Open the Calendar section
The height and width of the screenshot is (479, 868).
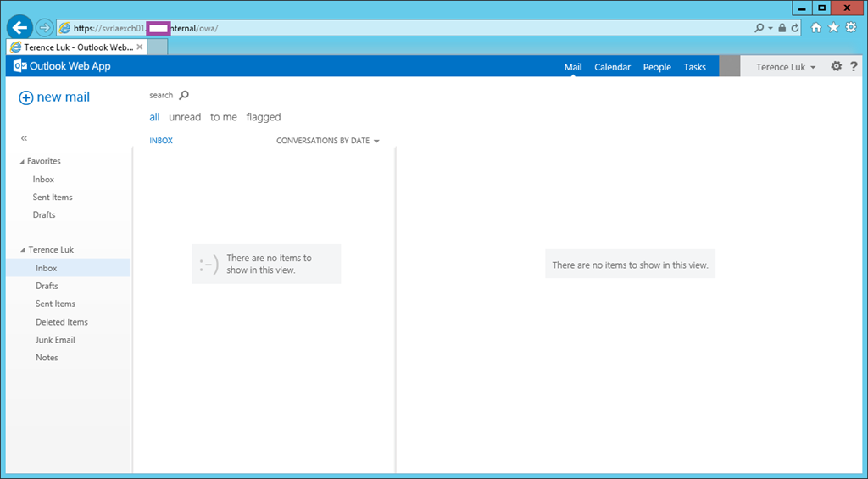coord(612,67)
